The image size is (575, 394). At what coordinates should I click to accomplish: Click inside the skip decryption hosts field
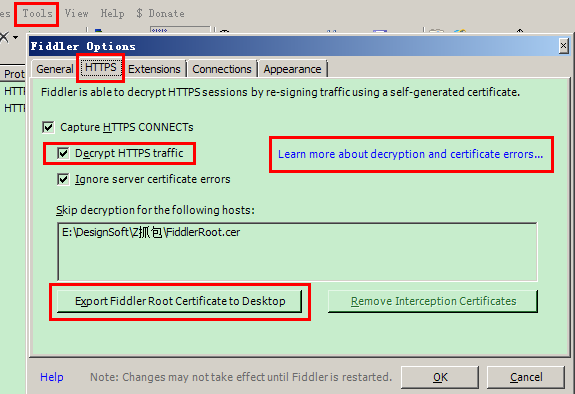tap(297, 252)
